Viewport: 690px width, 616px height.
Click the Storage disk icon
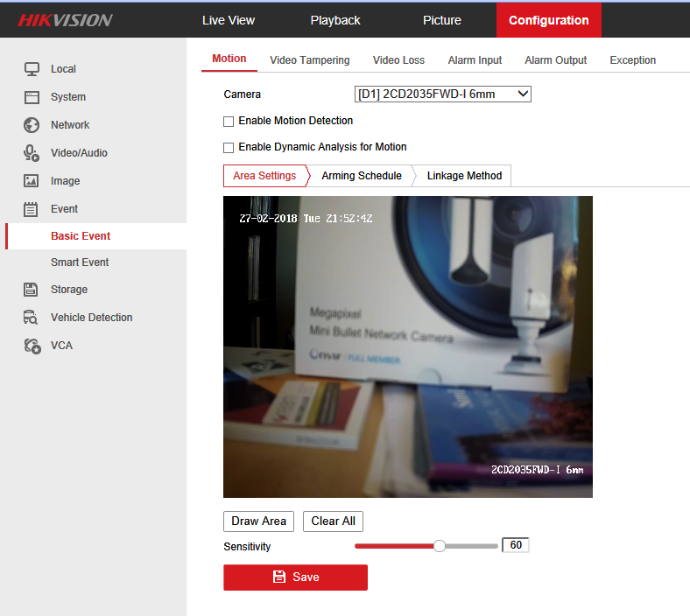pos(32,290)
